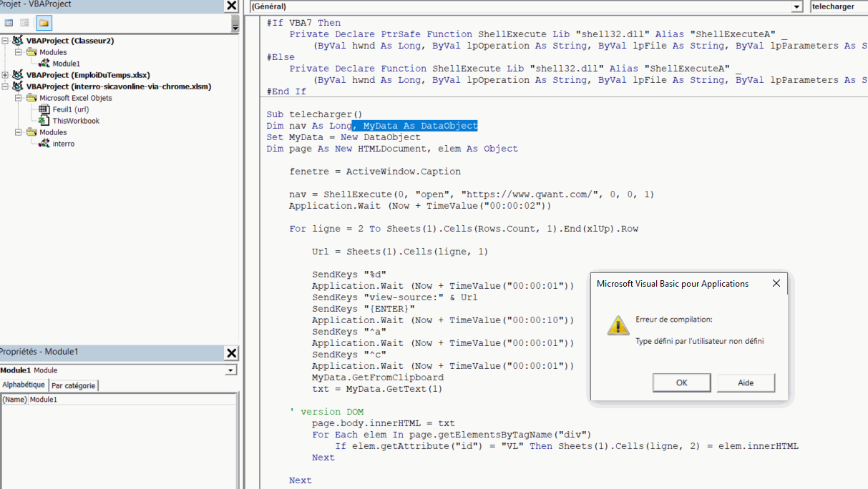Viewport: 868px width, 489px height.
Task: Click the View Object icon in Project panel
Action: click(24, 23)
